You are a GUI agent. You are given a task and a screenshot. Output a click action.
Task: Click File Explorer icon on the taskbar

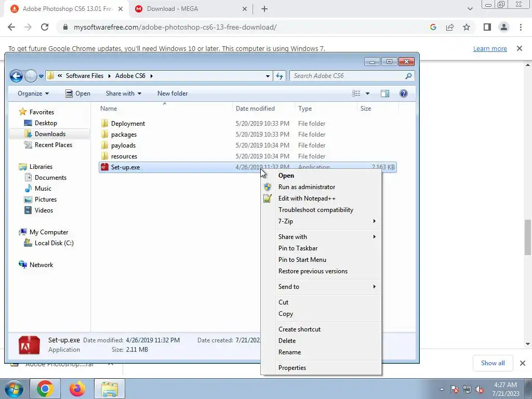[110, 389]
